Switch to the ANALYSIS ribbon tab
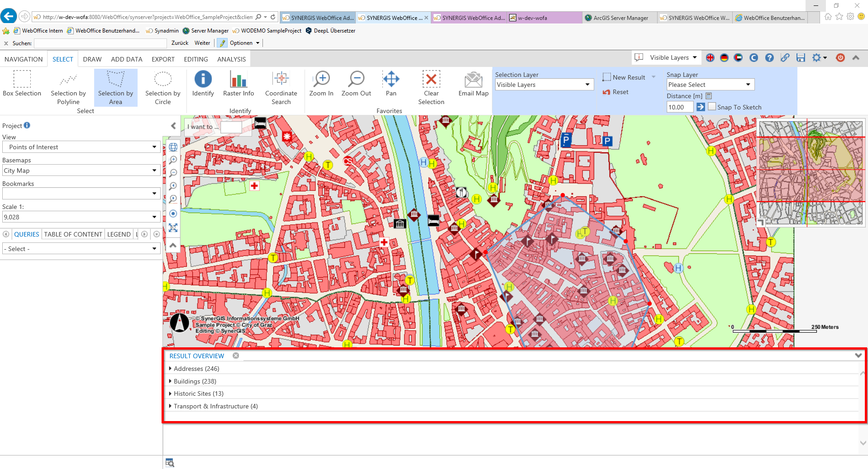 point(231,59)
